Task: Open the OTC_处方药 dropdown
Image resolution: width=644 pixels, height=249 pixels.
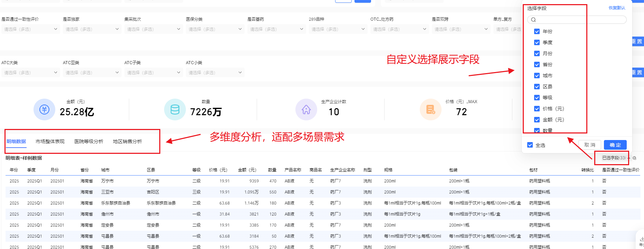Action: coord(399,29)
